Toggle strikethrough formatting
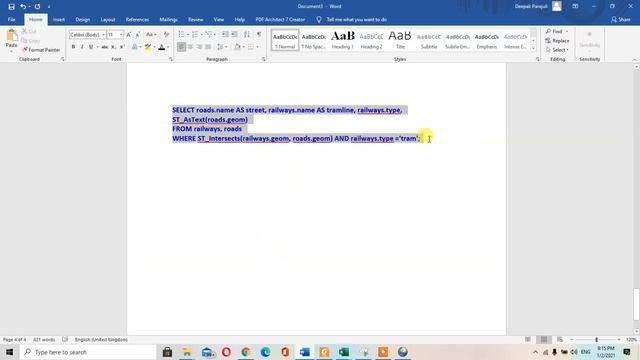The width and height of the screenshot is (640, 360). 105,47
